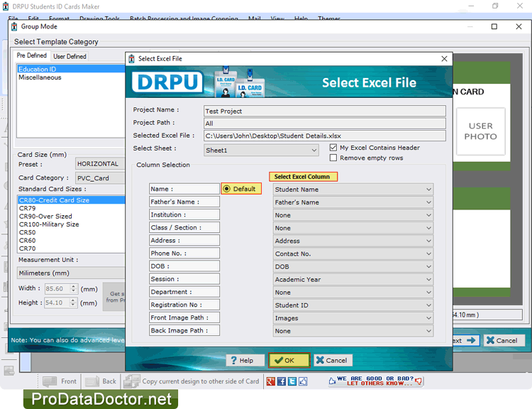Viewport: 532px width, 409px height.
Task: Expand the Student ID column dropdown
Action: click(x=353, y=305)
